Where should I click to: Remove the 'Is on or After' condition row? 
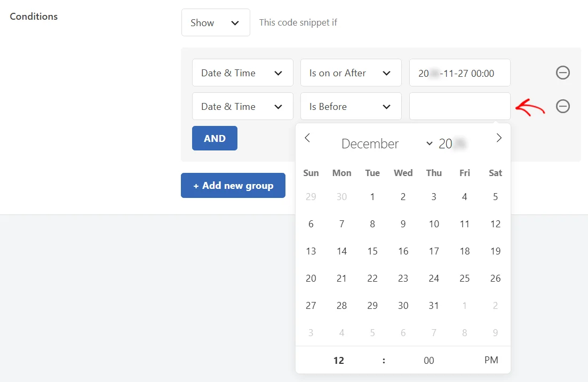pos(562,73)
